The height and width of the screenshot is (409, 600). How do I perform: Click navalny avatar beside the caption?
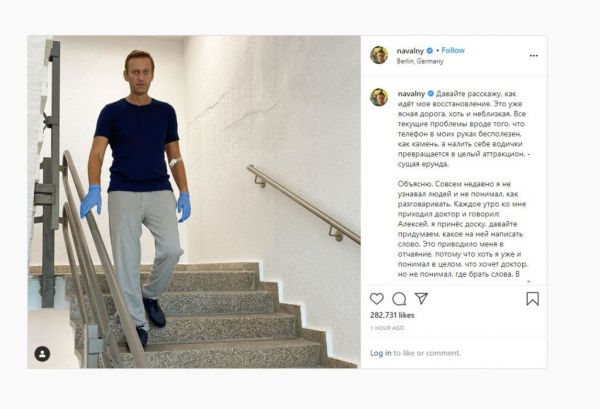coord(379,97)
